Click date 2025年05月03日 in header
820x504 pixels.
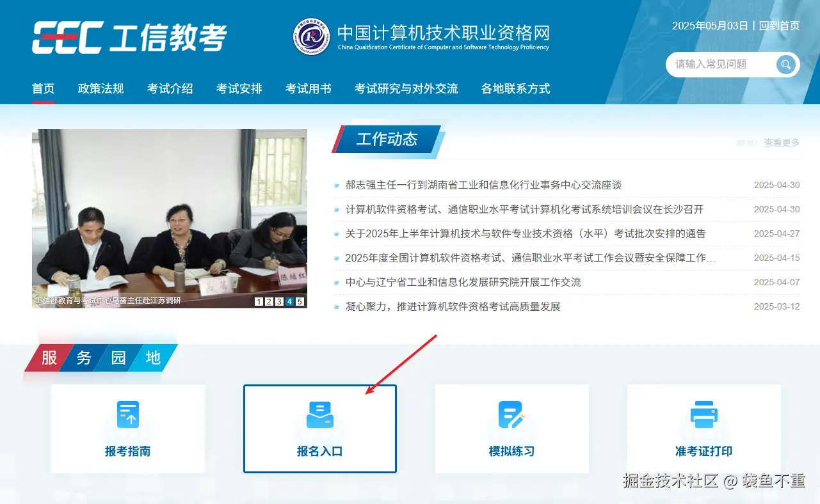(710, 26)
